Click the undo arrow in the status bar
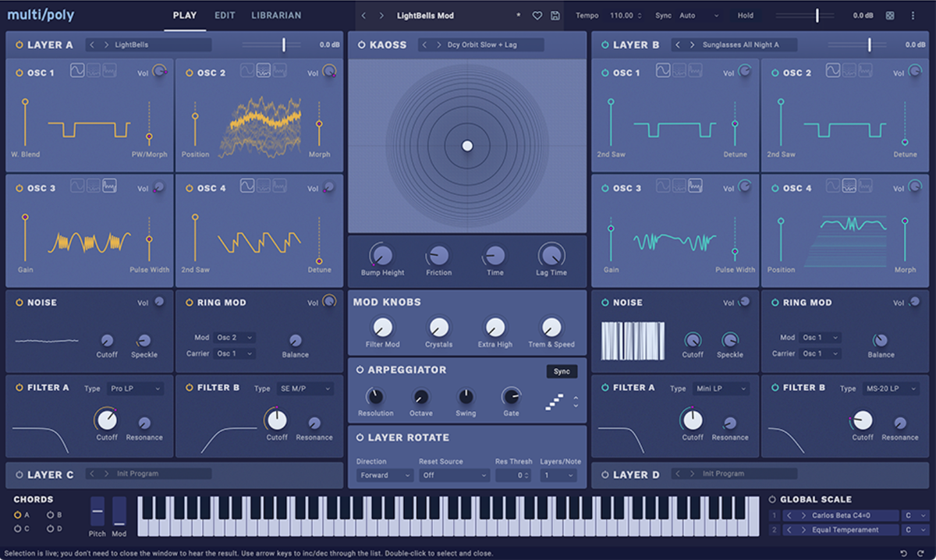Viewport: 936px width, 560px height. [x=903, y=553]
